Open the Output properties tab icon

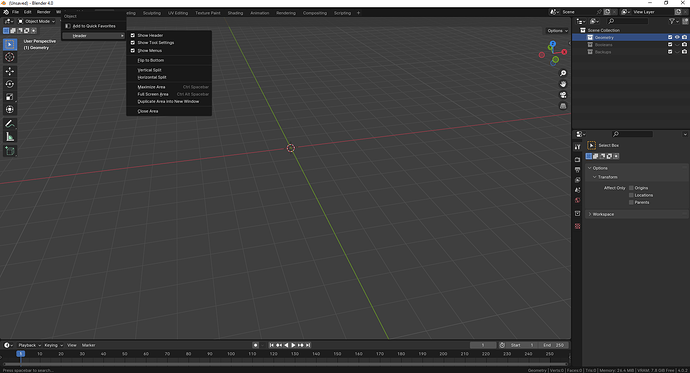[x=577, y=170]
